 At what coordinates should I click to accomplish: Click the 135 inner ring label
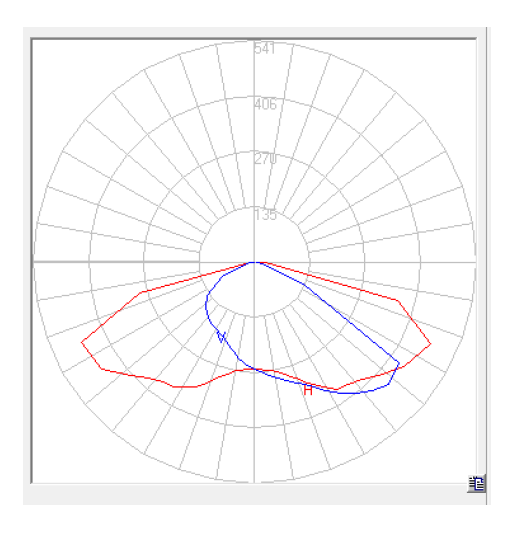tap(266, 215)
